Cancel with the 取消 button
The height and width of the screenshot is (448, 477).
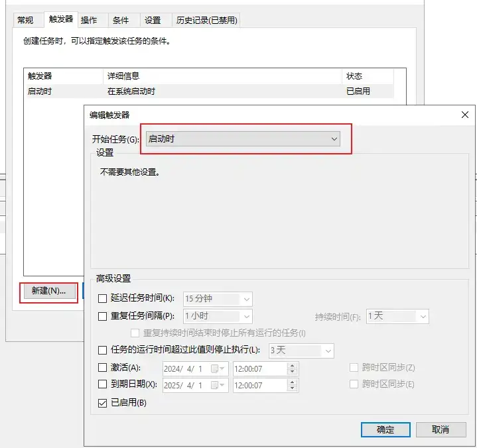tap(441, 429)
